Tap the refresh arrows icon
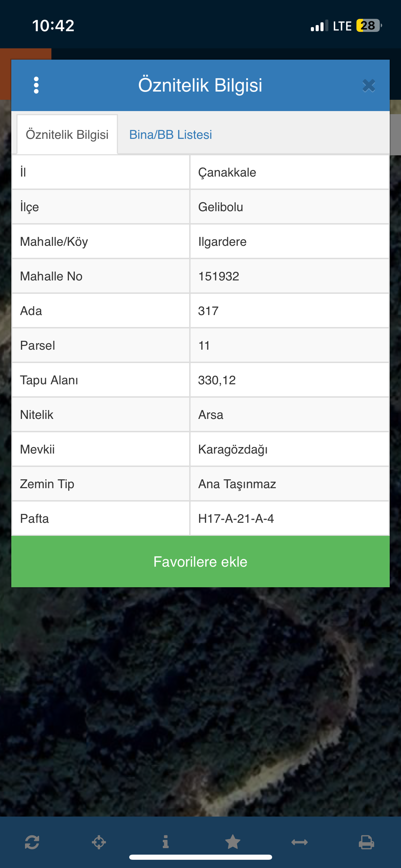This screenshot has height=868, width=401. point(32,842)
